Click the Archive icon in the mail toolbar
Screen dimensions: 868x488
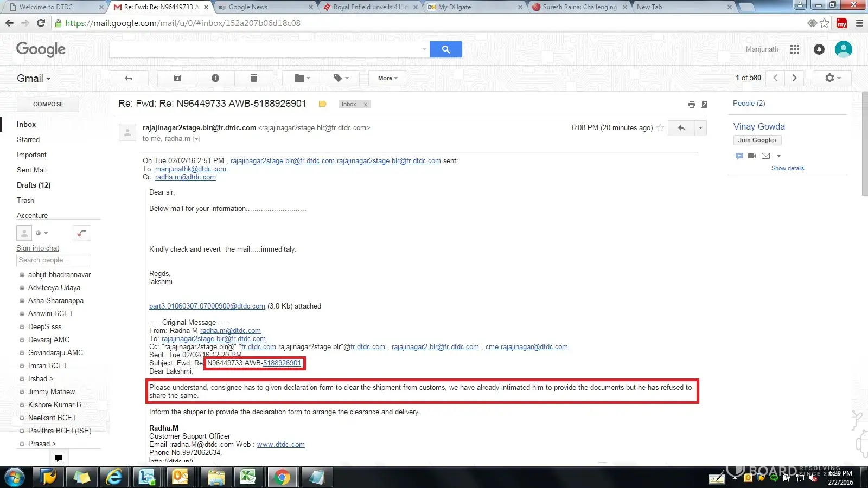(x=177, y=78)
